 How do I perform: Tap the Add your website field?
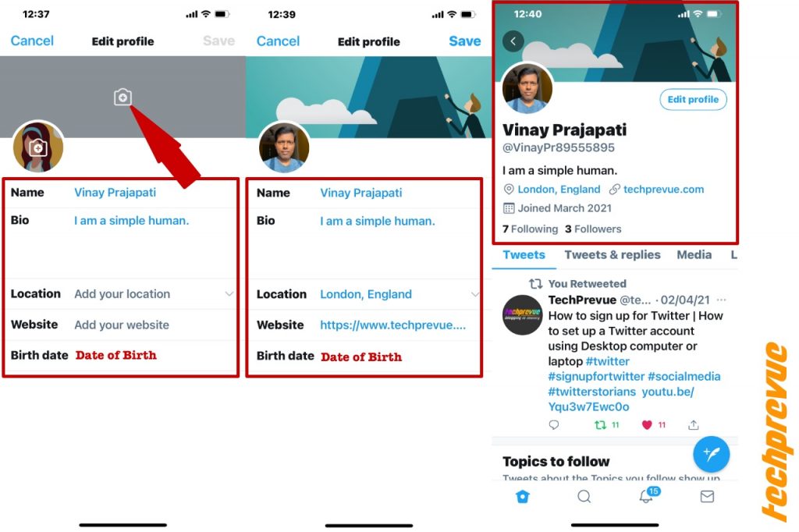coord(122,325)
